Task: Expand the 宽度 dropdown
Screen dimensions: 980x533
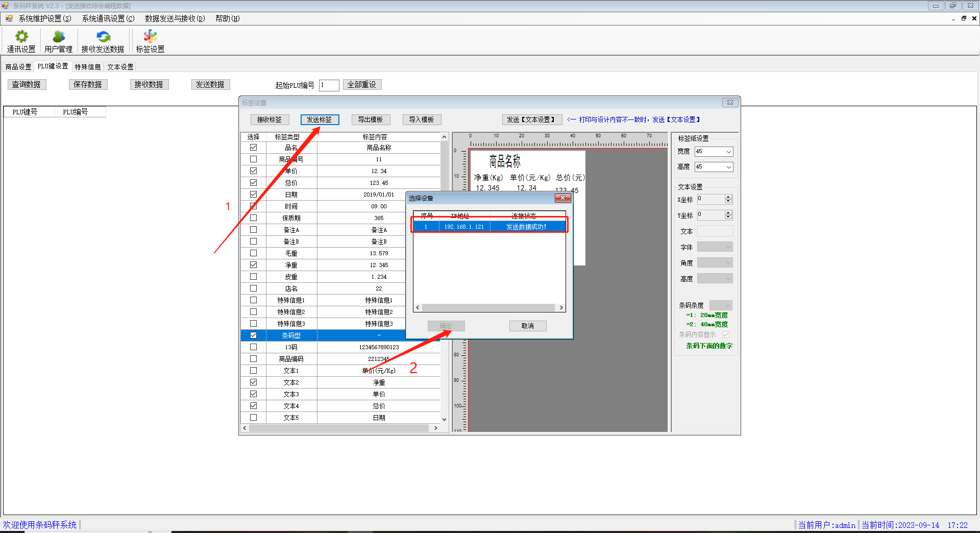Action: pos(728,152)
